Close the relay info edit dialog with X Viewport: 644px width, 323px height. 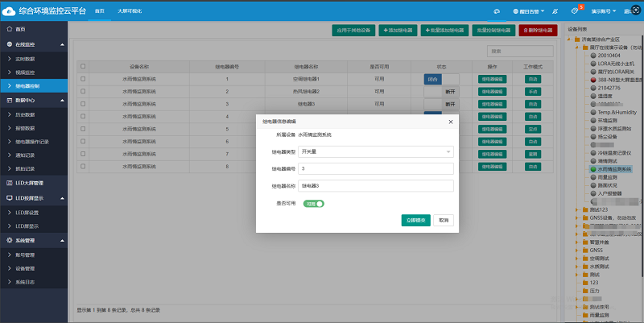[450, 122]
